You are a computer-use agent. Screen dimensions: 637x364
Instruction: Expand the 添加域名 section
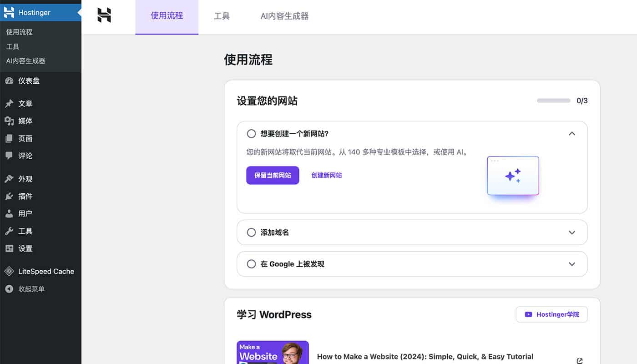pyautogui.click(x=572, y=232)
